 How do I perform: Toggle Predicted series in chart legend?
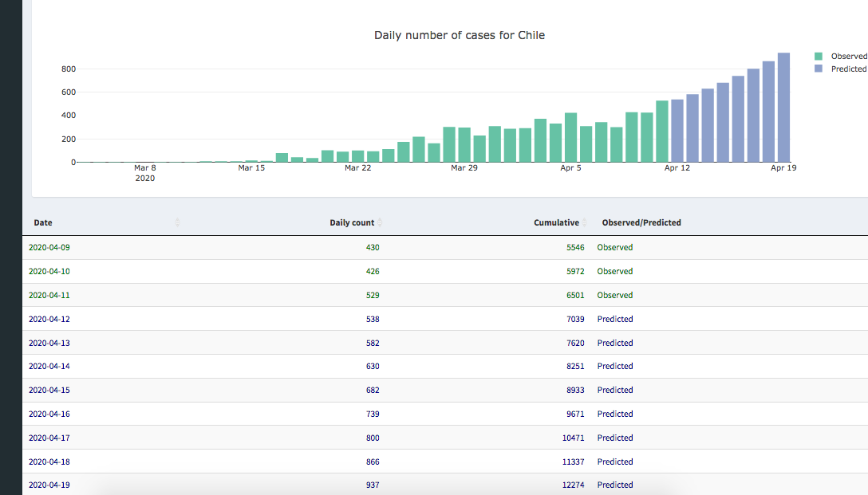coord(848,69)
